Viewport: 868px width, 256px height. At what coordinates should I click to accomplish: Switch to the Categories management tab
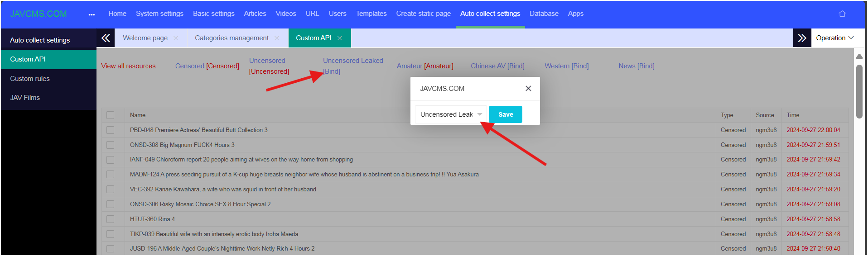click(x=231, y=38)
